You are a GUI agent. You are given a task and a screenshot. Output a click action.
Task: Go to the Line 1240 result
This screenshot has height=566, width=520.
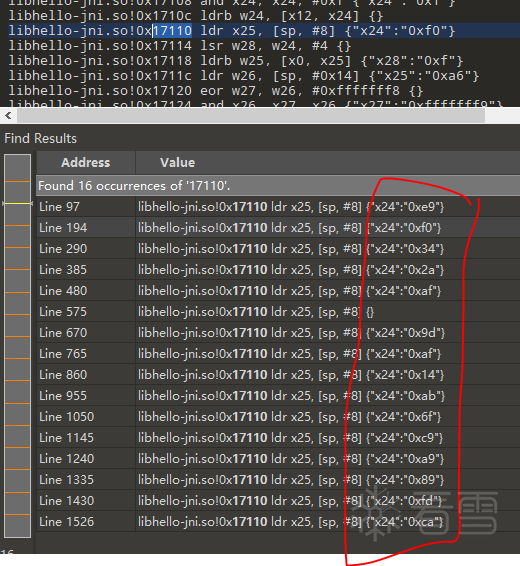(x=278, y=458)
